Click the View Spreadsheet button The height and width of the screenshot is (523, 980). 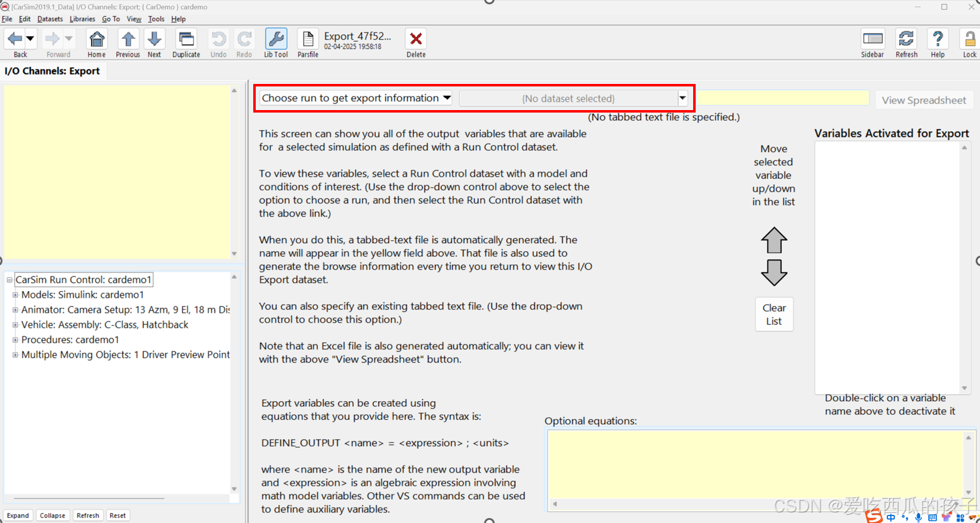[x=924, y=100]
